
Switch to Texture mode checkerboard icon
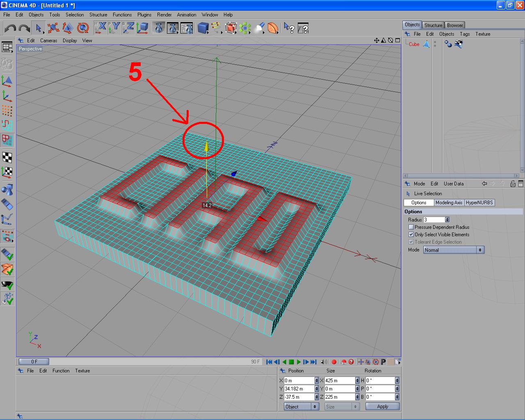tap(7, 157)
